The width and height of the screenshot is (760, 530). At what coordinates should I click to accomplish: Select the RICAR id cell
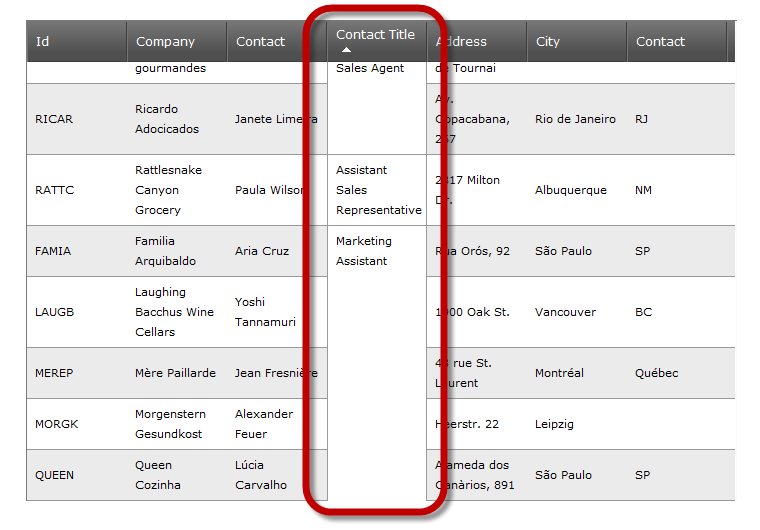pyautogui.click(x=54, y=119)
